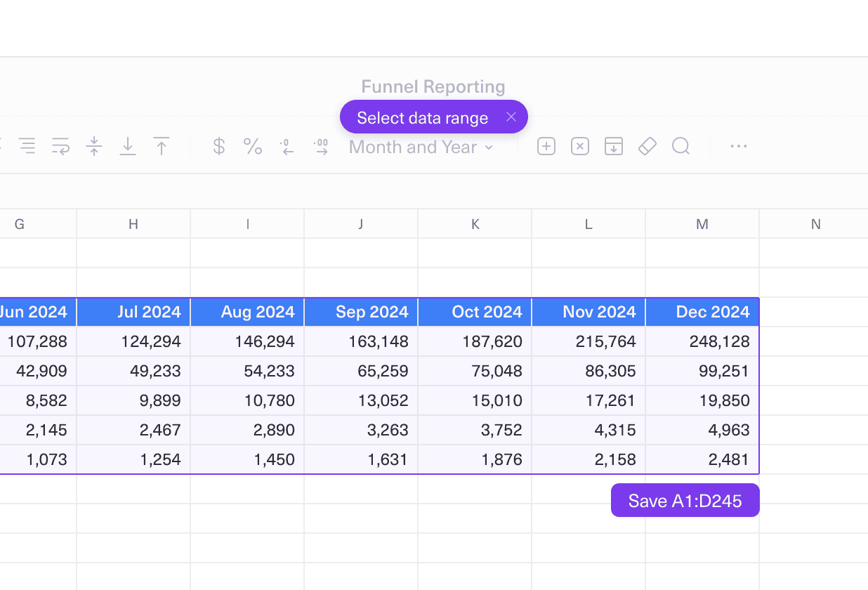Open the more options overflow menu
868x590 pixels.
(x=738, y=146)
